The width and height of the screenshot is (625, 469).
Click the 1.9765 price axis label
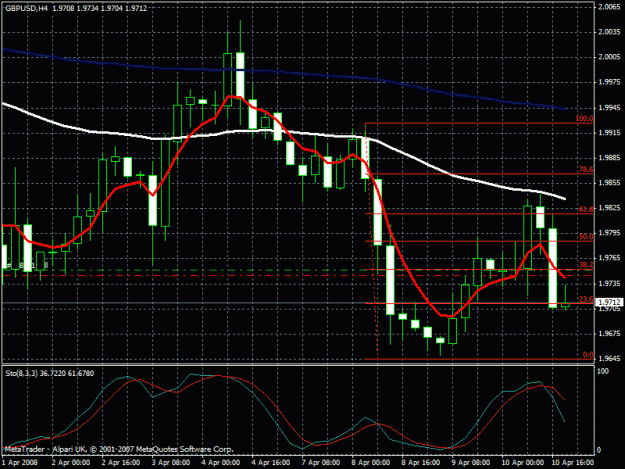[x=609, y=258]
